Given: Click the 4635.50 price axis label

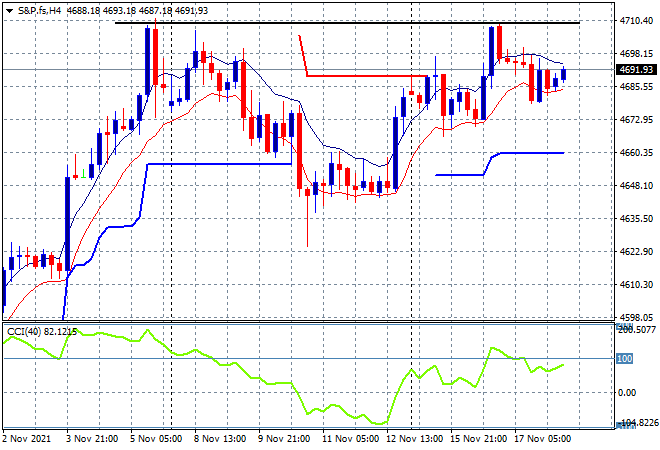Looking at the screenshot, I should 636,218.
